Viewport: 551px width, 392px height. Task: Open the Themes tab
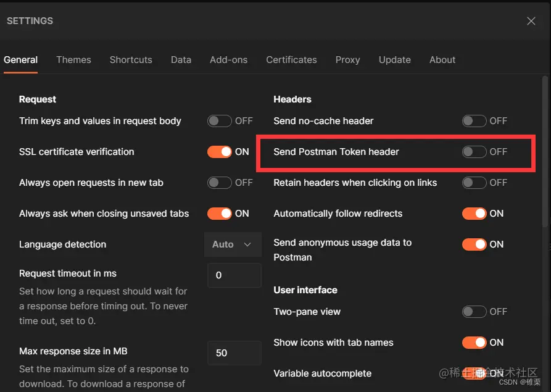coord(73,60)
